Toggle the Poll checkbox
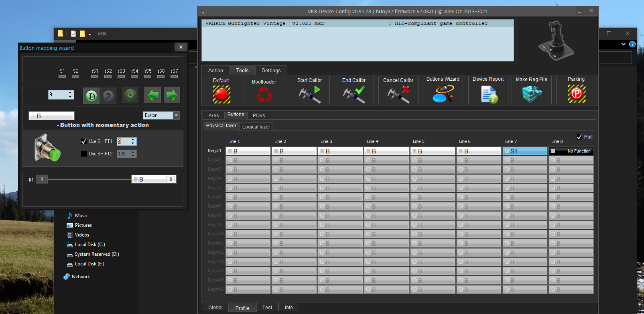This screenshot has height=314, width=644. (x=579, y=137)
